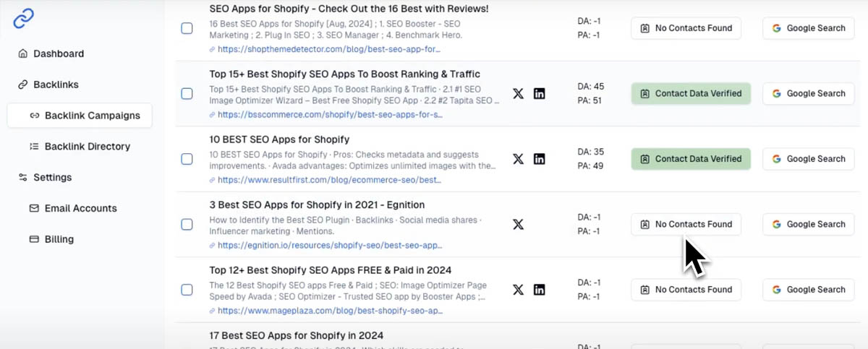Tick checkbox for mageplaza result
The height and width of the screenshot is (349, 868).
[187, 290]
